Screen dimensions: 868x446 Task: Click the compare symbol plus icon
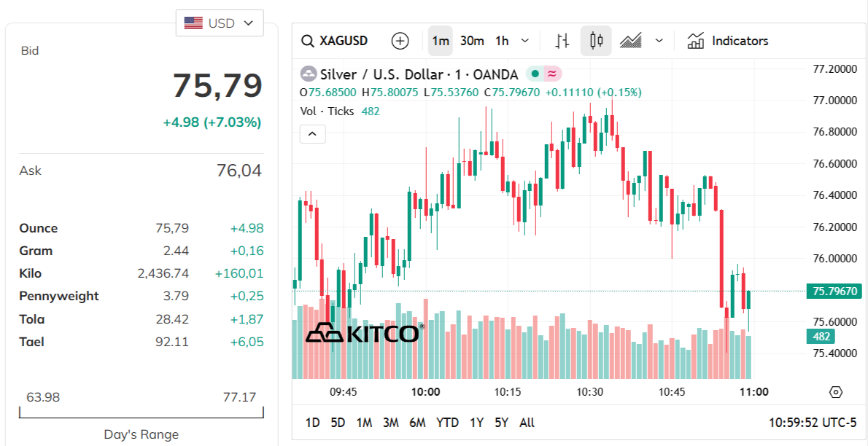point(400,41)
